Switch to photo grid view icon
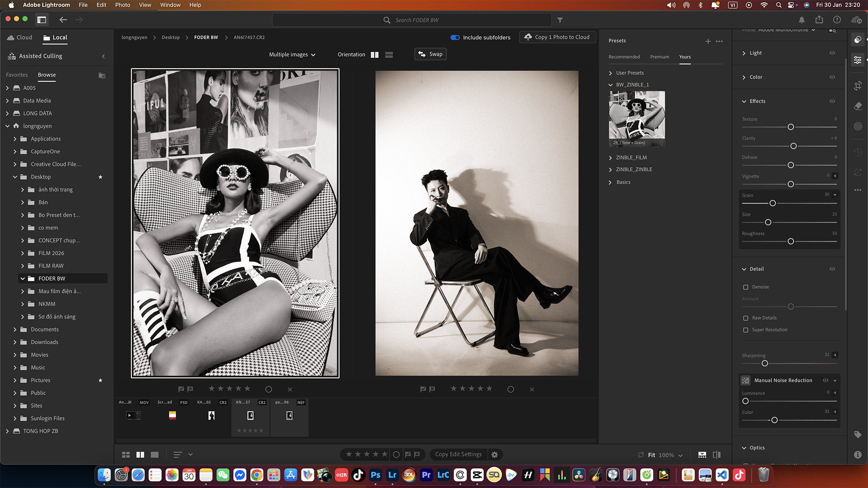This screenshot has height=488, width=868. (126, 455)
